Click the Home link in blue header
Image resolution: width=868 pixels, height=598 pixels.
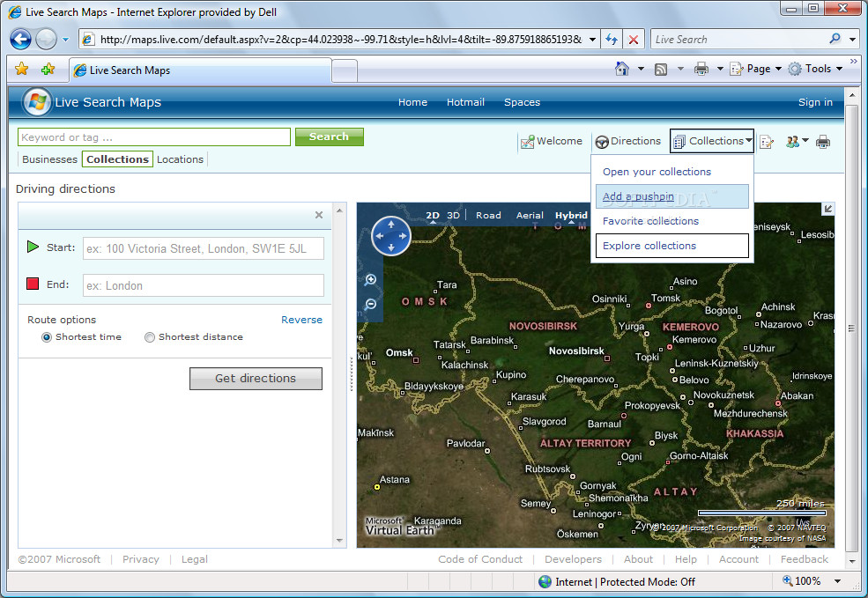[x=413, y=102]
